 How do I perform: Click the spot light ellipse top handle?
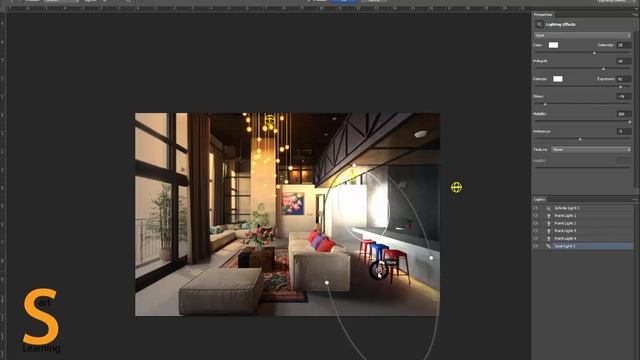tap(354, 165)
